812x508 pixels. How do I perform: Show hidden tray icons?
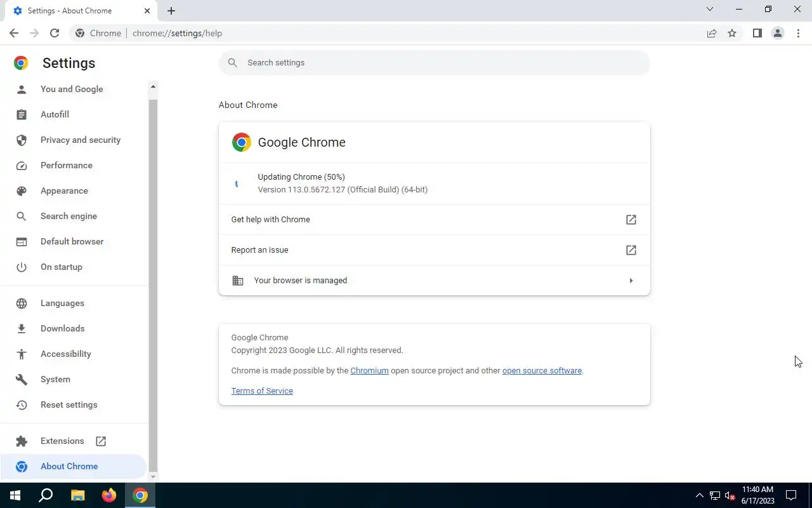click(699, 495)
